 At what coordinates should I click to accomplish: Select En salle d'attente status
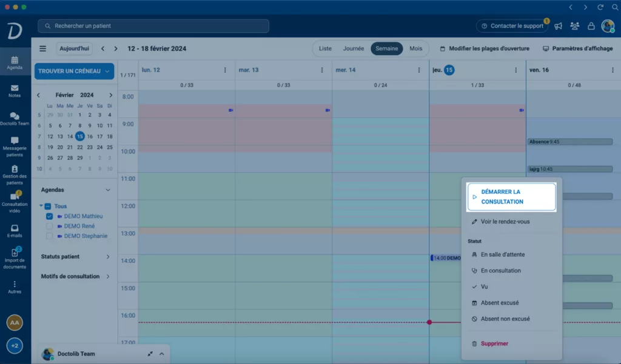tap(502, 255)
